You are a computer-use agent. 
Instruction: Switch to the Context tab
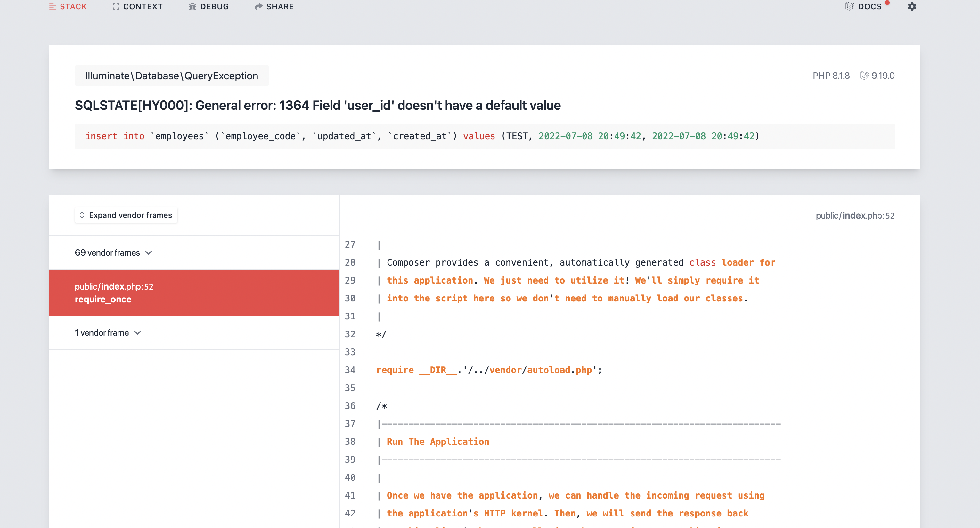click(x=143, y=6)
